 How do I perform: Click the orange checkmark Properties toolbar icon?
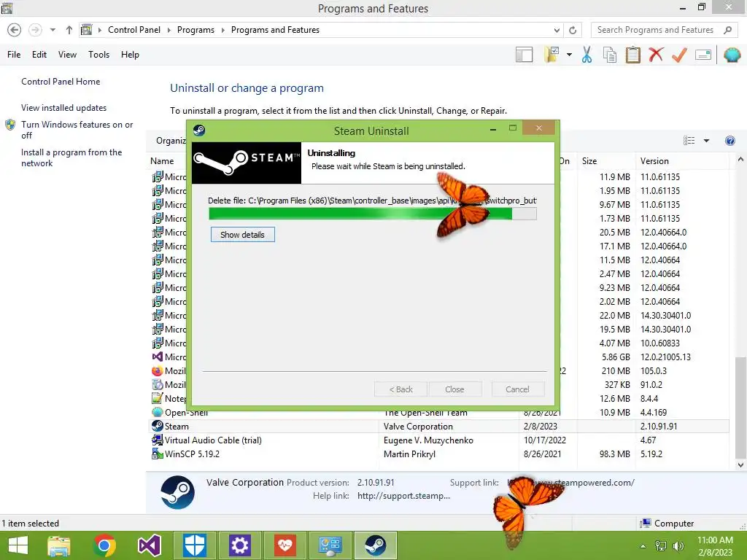click(x=679, y=55)
